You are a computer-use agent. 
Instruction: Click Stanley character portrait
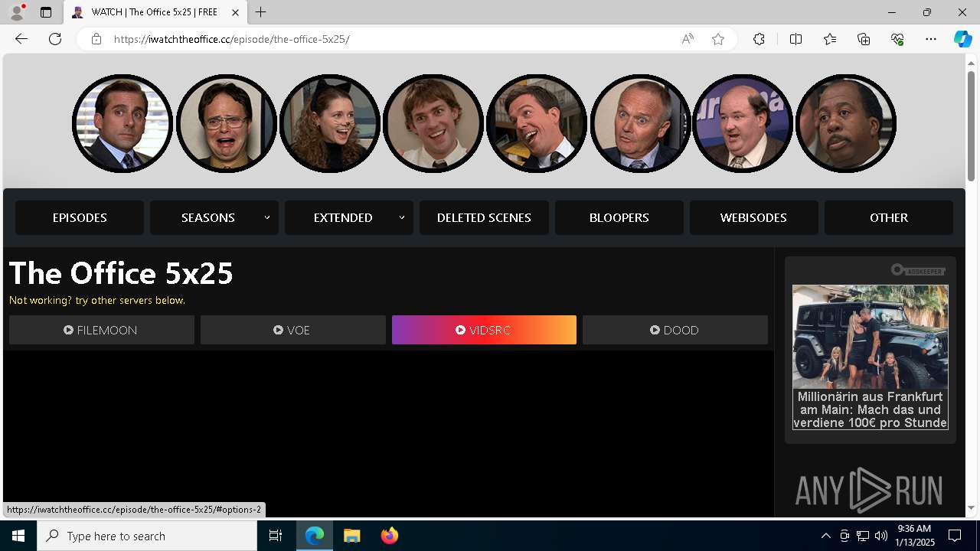[x=846, y=123]
